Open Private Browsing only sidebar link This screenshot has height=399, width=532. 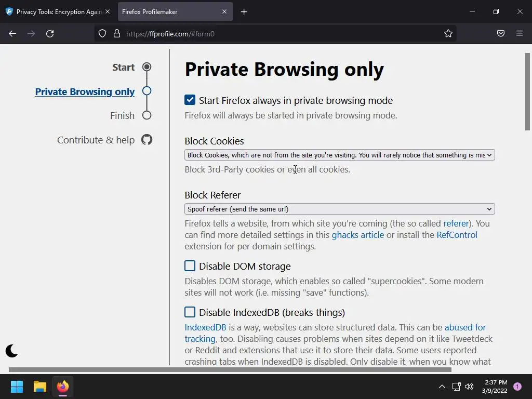pyautogui.click(x=85, y=91)
